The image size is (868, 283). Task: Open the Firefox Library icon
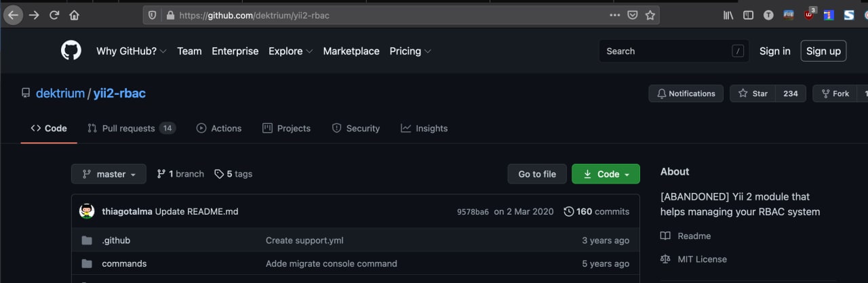pyautogui.click(x=728, y=15)
